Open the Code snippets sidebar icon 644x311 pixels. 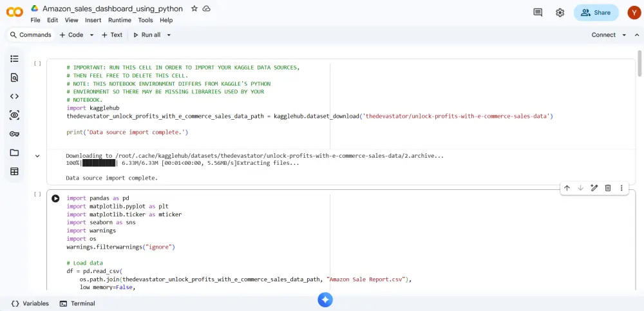tap(14, 96)
